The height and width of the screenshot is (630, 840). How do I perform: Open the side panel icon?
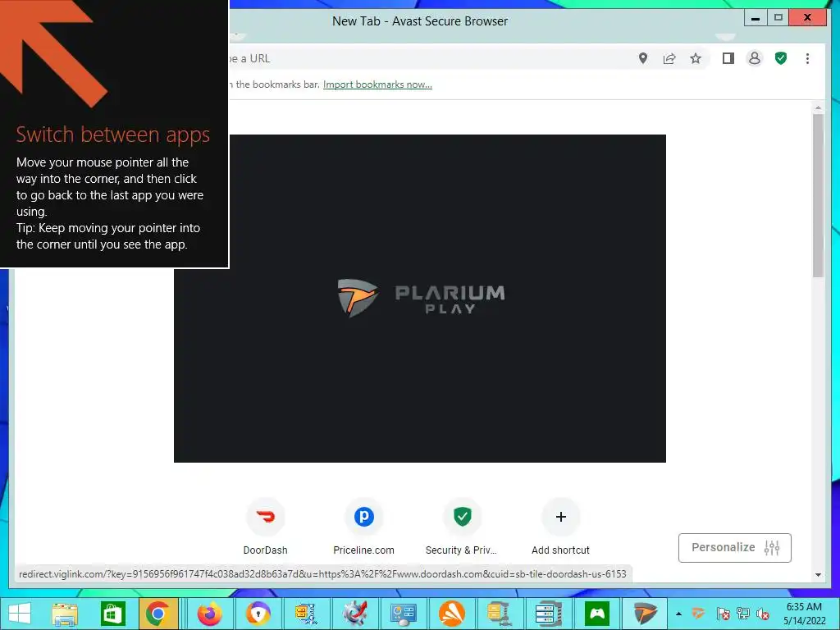click(x=728, y=58)
